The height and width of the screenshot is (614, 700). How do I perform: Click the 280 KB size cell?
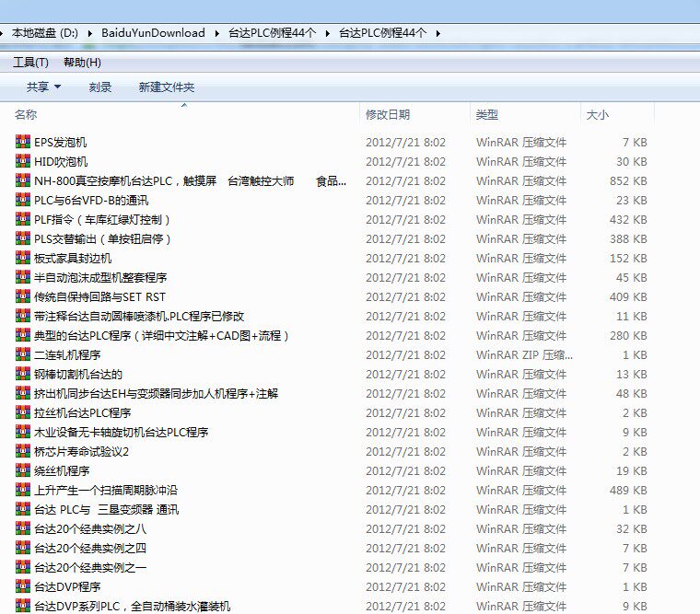tap(628, 336)
